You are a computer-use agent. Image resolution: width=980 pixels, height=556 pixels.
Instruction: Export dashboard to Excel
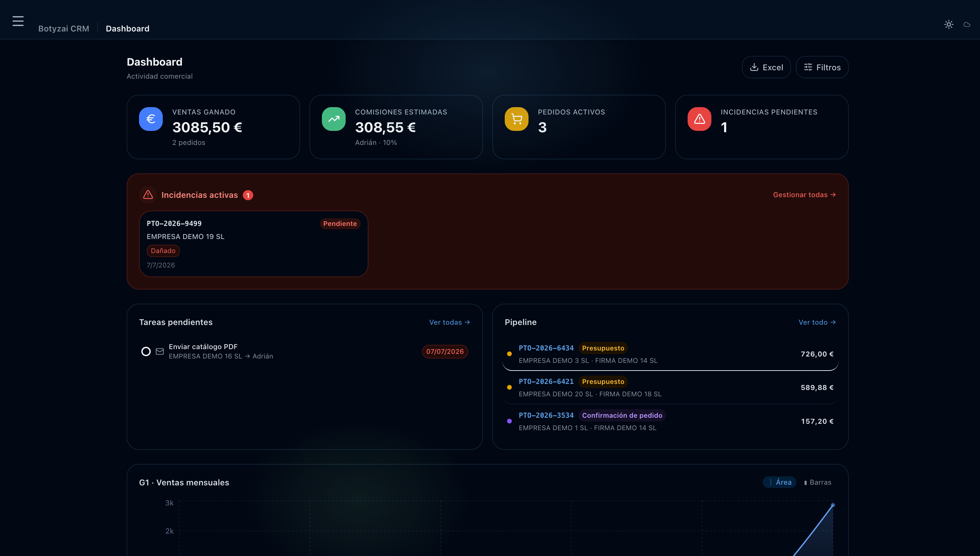click(766, 67)
